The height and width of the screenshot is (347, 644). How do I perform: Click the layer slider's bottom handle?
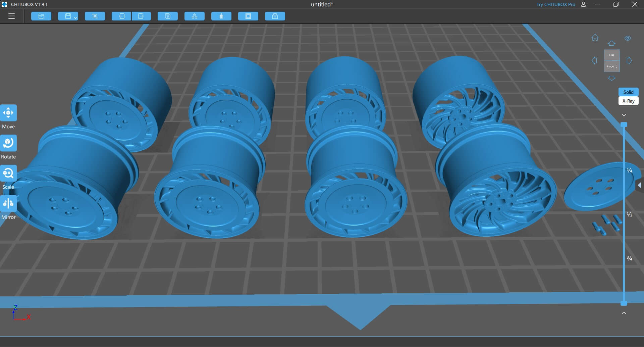624,303
